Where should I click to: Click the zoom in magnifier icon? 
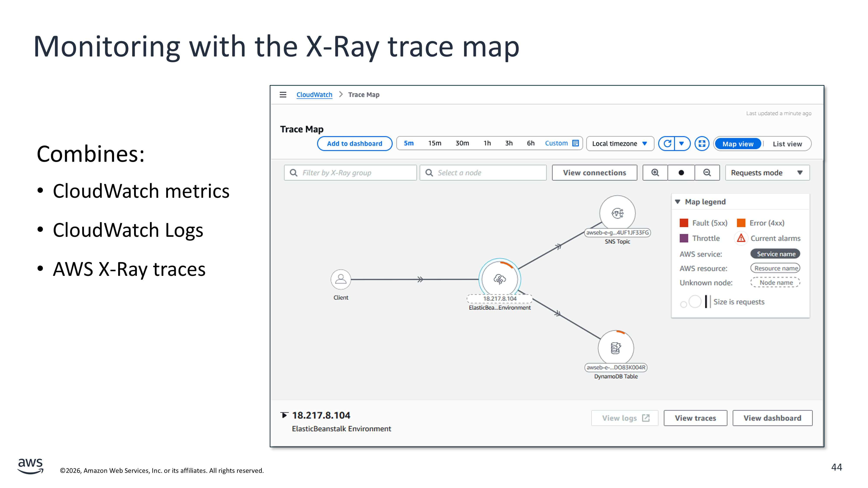[x=655, y=173]
